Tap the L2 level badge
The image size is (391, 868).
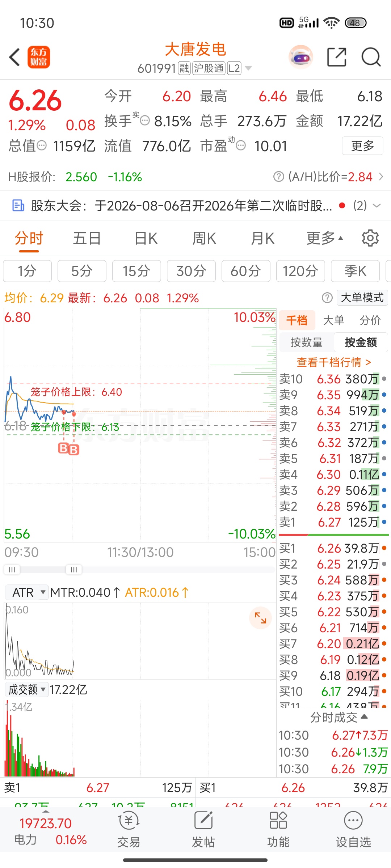point(234,68)
